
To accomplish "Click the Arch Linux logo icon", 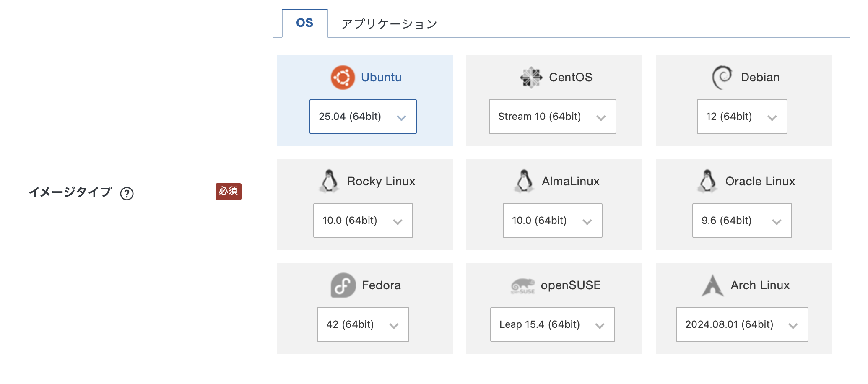I will 712,285.
